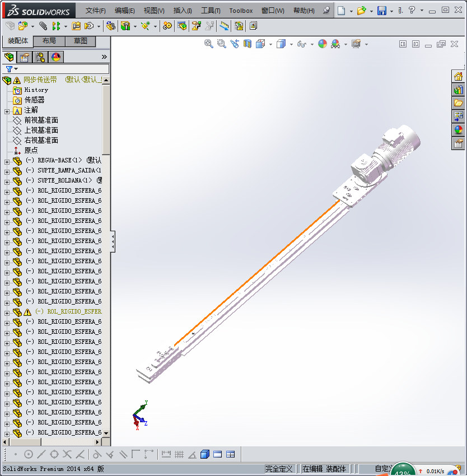Viewport: 467px width, 476px height.
Task: Click the Hide/Show Items glasses icon
Action: point(301,44)
